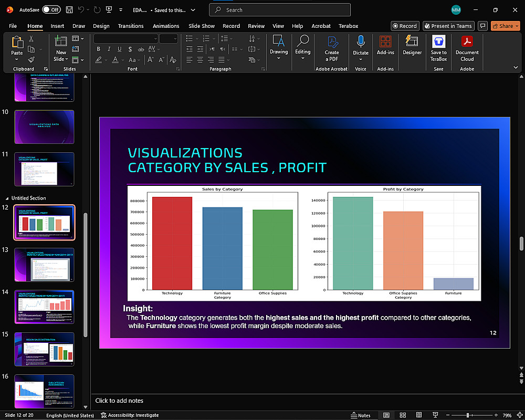Screen dimensions: 525x420
Task: Toggle the Notes pane in status bar
Action: coord(360,415)
